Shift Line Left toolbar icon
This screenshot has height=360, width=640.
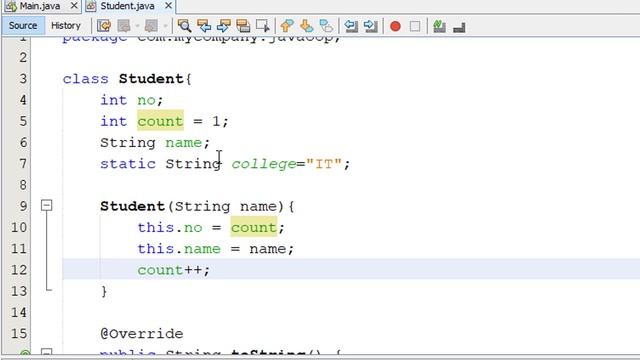351,26
